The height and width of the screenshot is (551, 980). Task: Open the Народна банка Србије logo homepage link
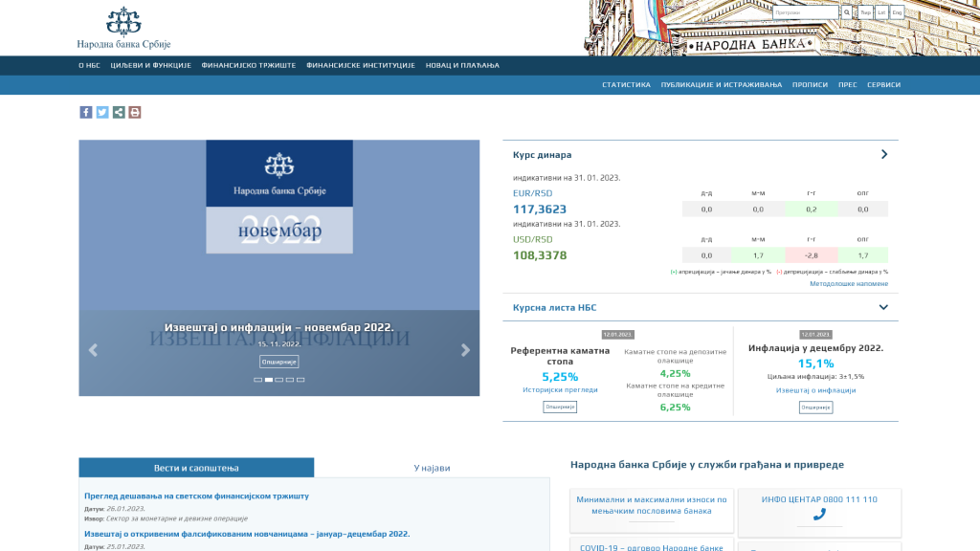click(x=123, y=28)
